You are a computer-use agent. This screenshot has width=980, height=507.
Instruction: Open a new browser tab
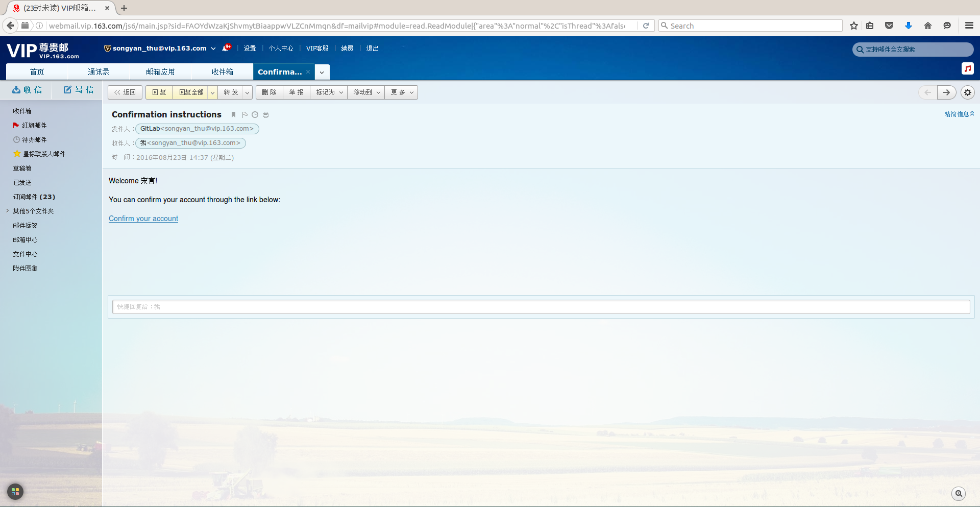(x=124, y=8)
